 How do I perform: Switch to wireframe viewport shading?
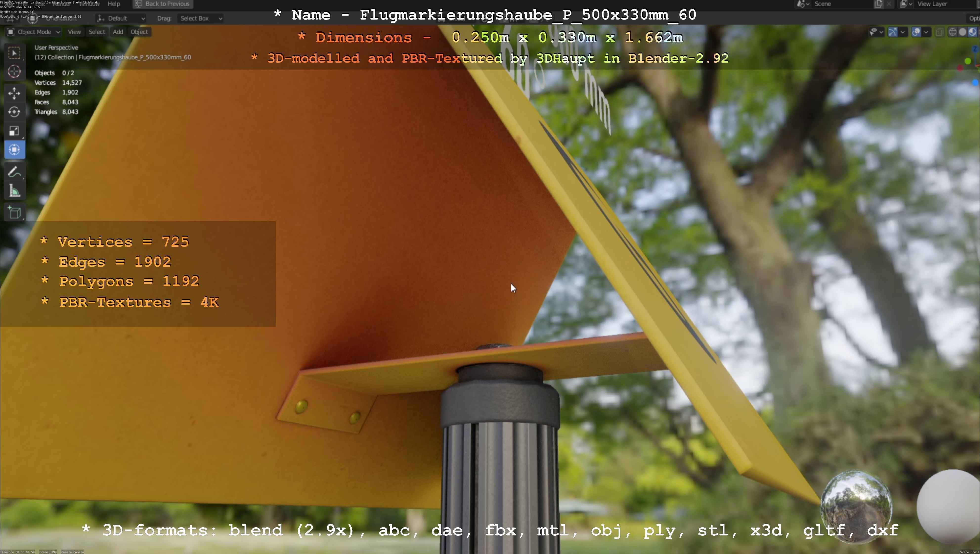coord(953,32)
